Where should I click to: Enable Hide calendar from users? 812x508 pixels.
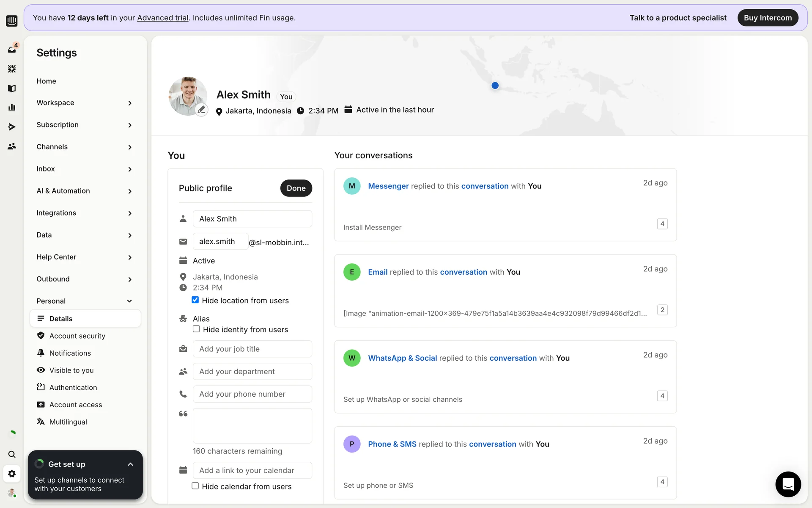point(195,486)
